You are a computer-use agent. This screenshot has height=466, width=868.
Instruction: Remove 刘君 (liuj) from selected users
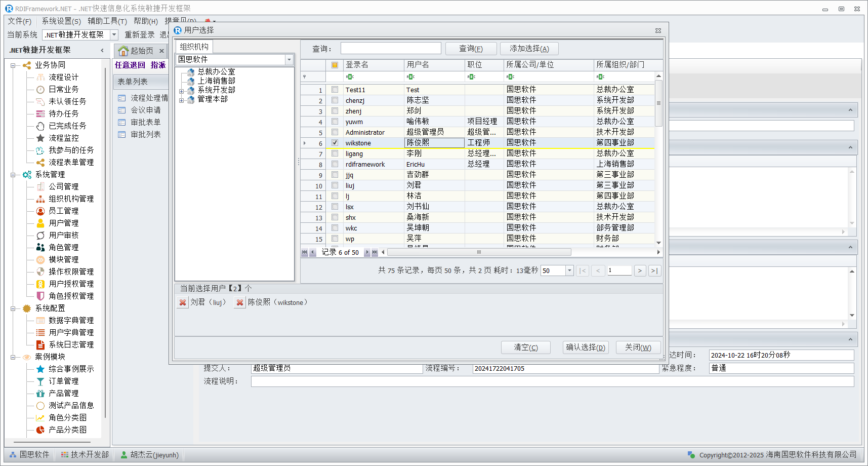pyautogui.click(x=183, y=302)
